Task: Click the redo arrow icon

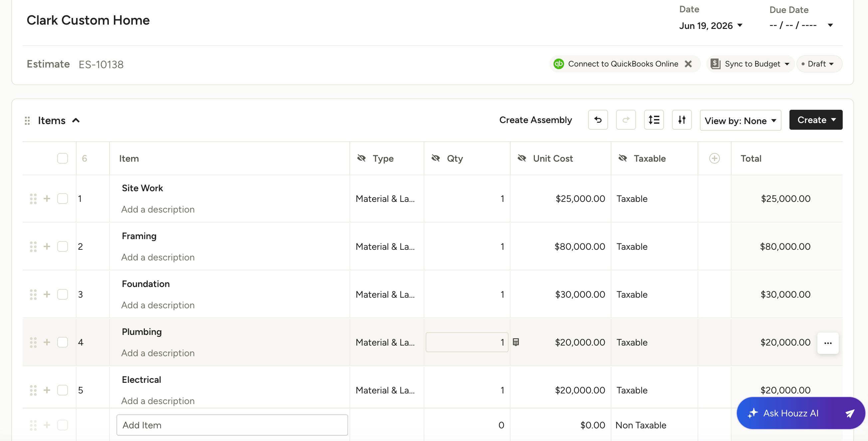Action: pos(626,120)
